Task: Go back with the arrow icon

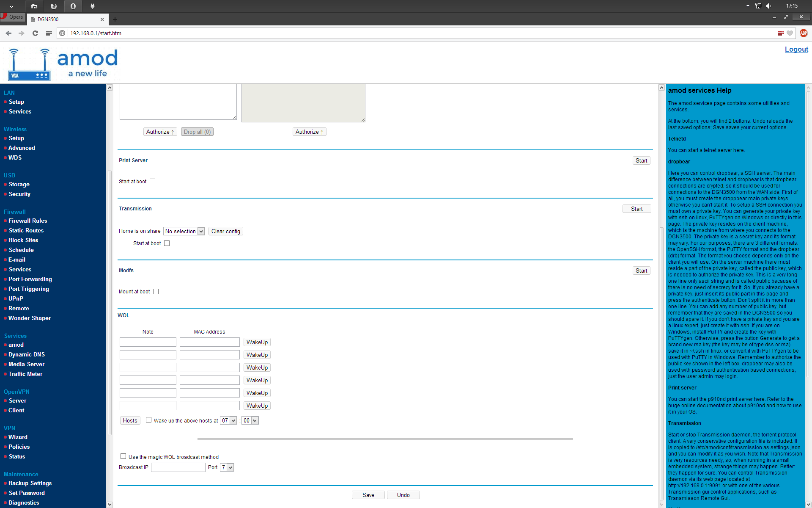Action: coord(8,33)
